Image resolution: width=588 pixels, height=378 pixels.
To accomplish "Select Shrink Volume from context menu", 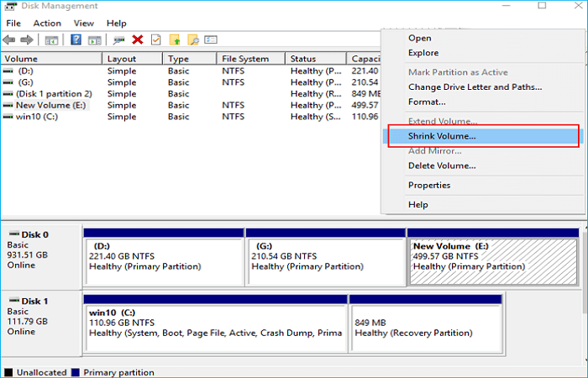I will click(442, 136).
